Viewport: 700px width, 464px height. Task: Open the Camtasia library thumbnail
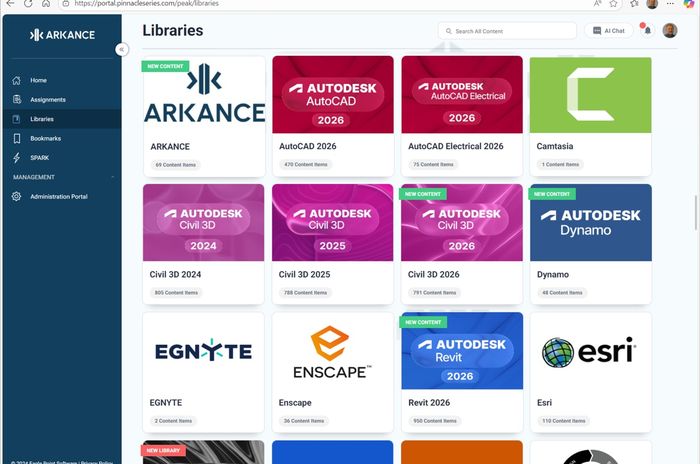click(591, 95)
